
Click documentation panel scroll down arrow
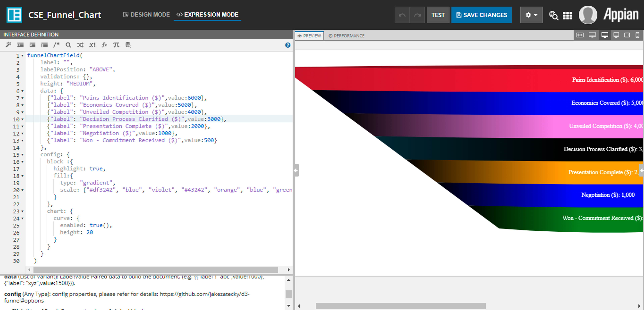tap(288, 306)
